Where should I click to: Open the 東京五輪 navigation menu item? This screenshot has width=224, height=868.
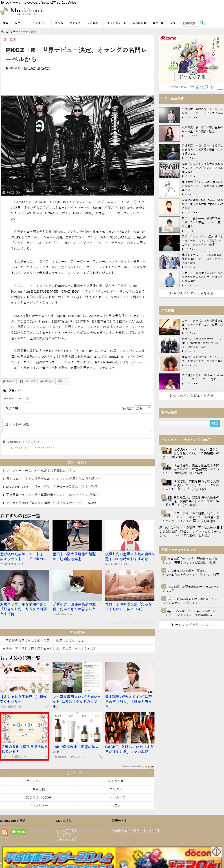pos(158,23)
